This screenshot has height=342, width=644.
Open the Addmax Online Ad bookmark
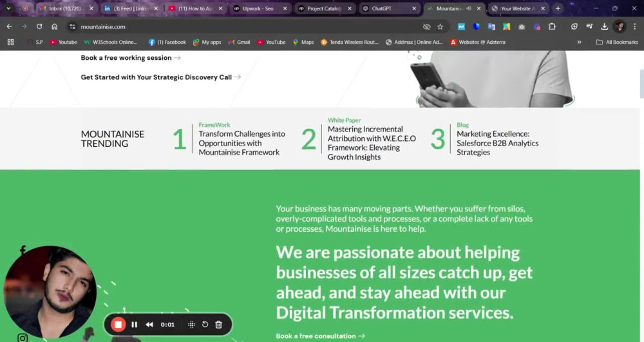coord(414,43)
